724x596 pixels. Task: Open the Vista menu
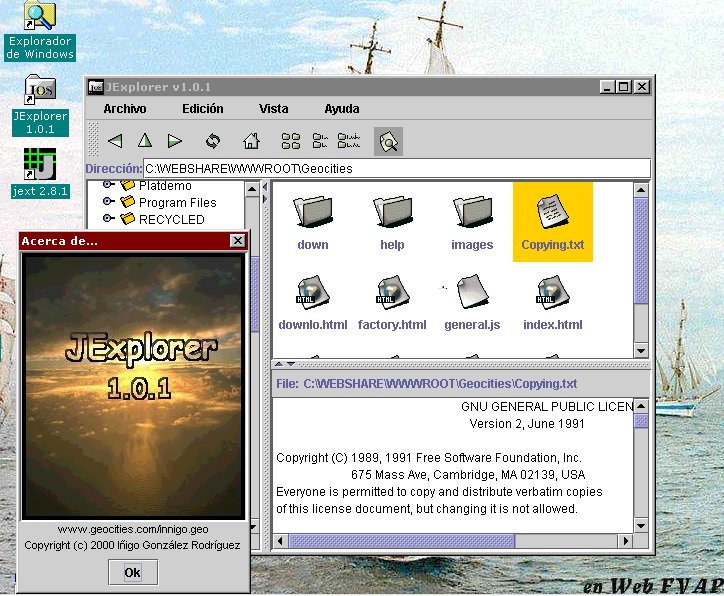point(273,109)
